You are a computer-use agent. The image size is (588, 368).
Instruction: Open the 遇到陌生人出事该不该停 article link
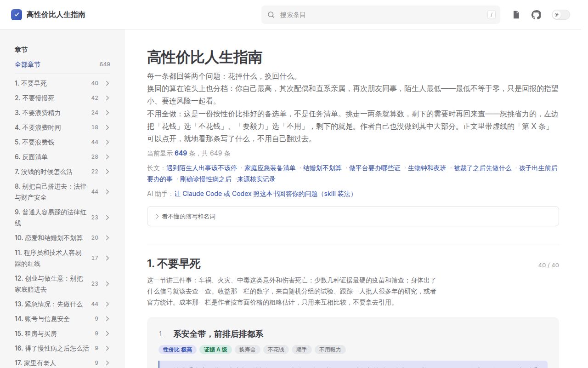click(202, 168)
